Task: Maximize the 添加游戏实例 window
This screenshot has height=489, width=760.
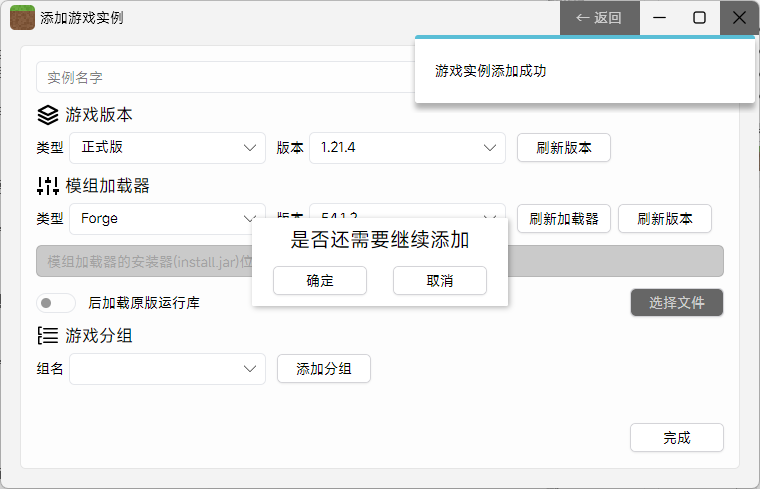Action: click(700, 18)
